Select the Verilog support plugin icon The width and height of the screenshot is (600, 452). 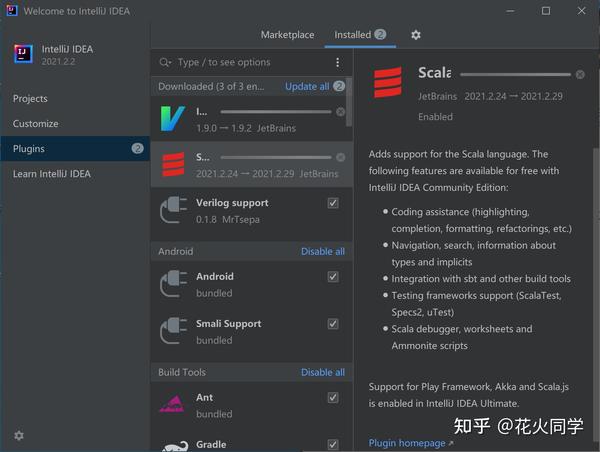pos(173,210)
